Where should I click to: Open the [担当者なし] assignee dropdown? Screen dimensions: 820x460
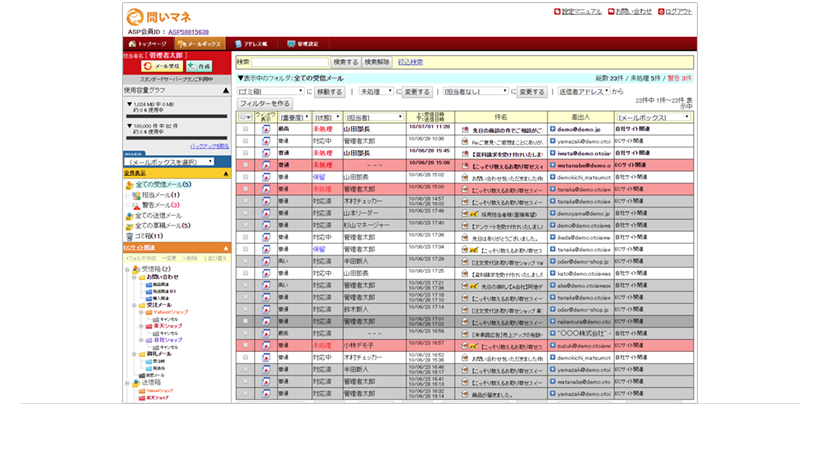click(475, 91)
